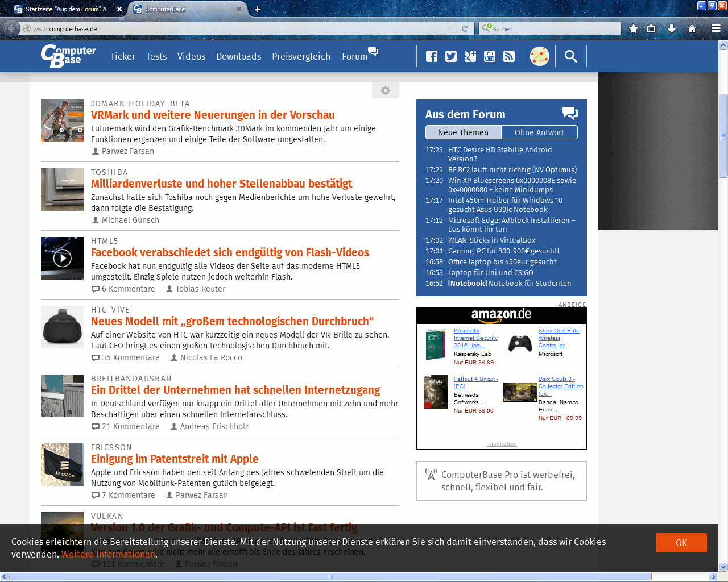
Task: Open Amazon ad 'Xbox One Elite Wireless Controller'
Action: point(559,338)
